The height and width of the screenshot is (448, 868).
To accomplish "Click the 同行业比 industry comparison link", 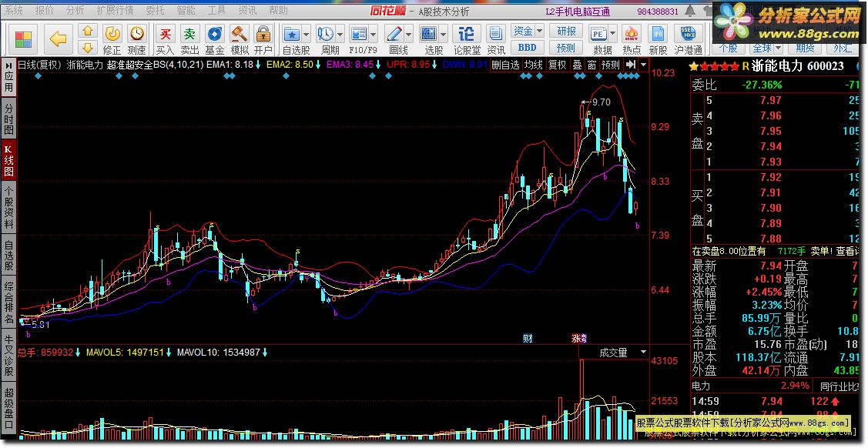I will click(840, 386).
